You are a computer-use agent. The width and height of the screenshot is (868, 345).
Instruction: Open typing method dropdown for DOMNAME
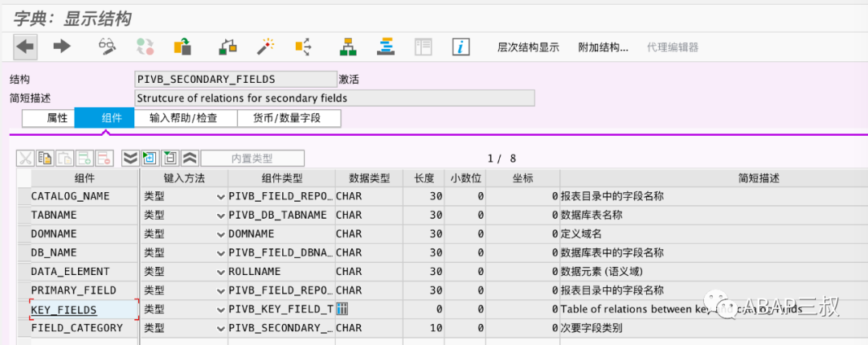click(222, 234)
